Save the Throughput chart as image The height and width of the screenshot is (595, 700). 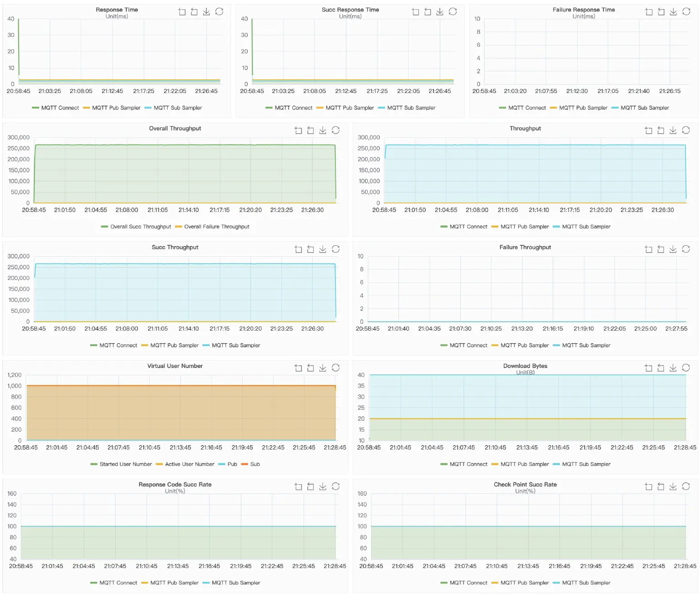(673, 130)
